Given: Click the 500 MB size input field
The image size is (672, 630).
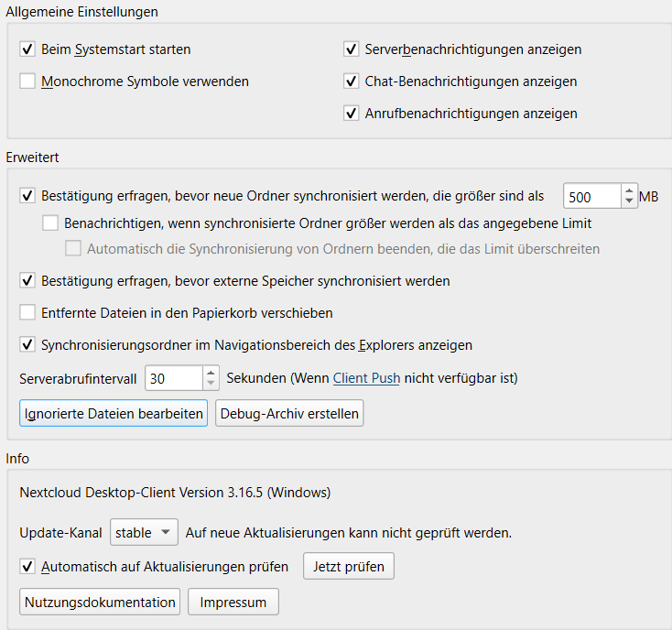Looking at the screenshot, I should (x=592, y=196).
